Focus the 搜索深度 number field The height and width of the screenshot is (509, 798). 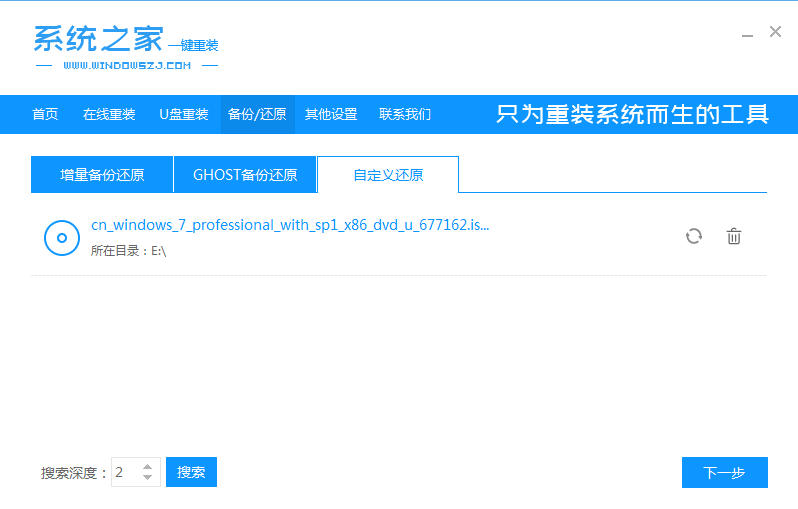coord(126,472)
